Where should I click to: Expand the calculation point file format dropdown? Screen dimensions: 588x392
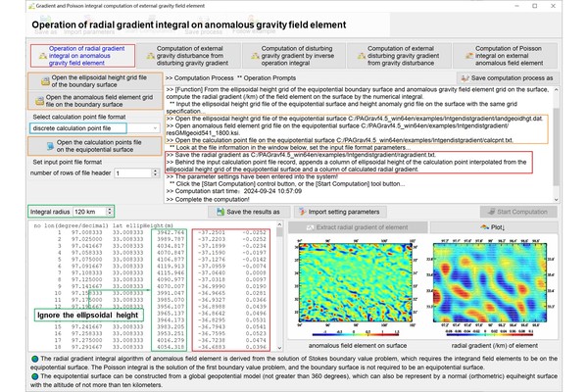coord(155,127)
